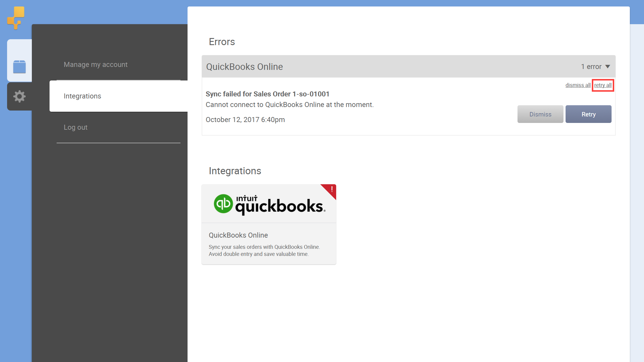
Task: Open Manage my account menu item
Action: (96, 65)
